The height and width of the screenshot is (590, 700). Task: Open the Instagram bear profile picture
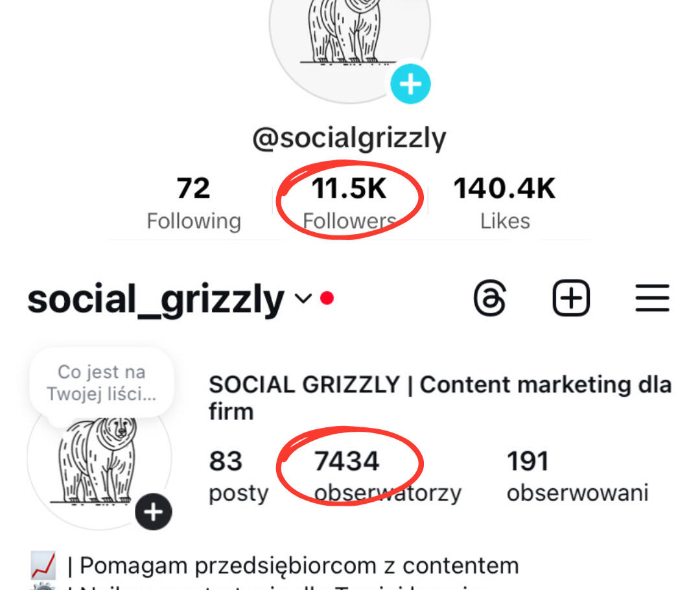coord(97,460)
